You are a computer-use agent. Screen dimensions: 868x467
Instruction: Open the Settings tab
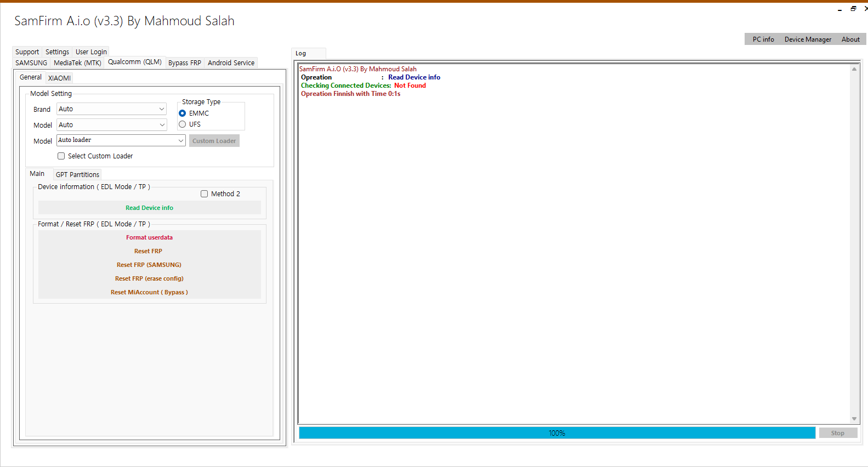coord(57,52)
